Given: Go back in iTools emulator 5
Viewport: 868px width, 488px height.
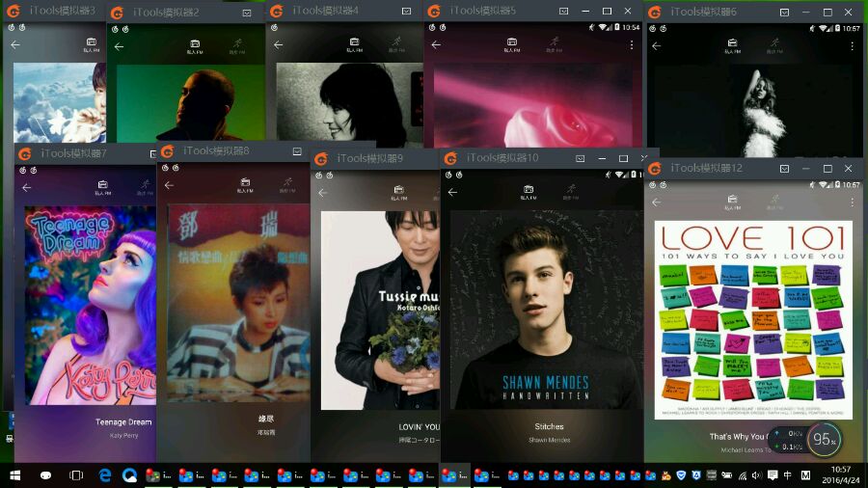Looking at the screenshot, I should coord(436,44).
